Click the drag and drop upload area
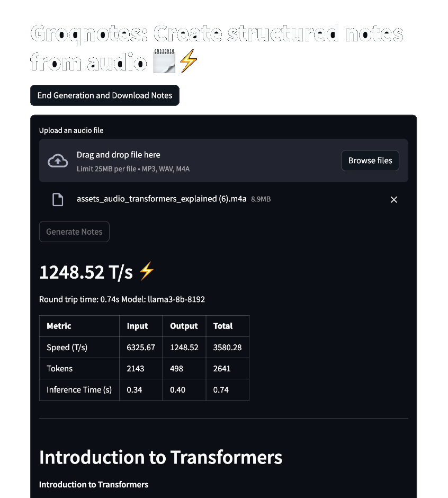448x498 pixels. click(223, 161)
